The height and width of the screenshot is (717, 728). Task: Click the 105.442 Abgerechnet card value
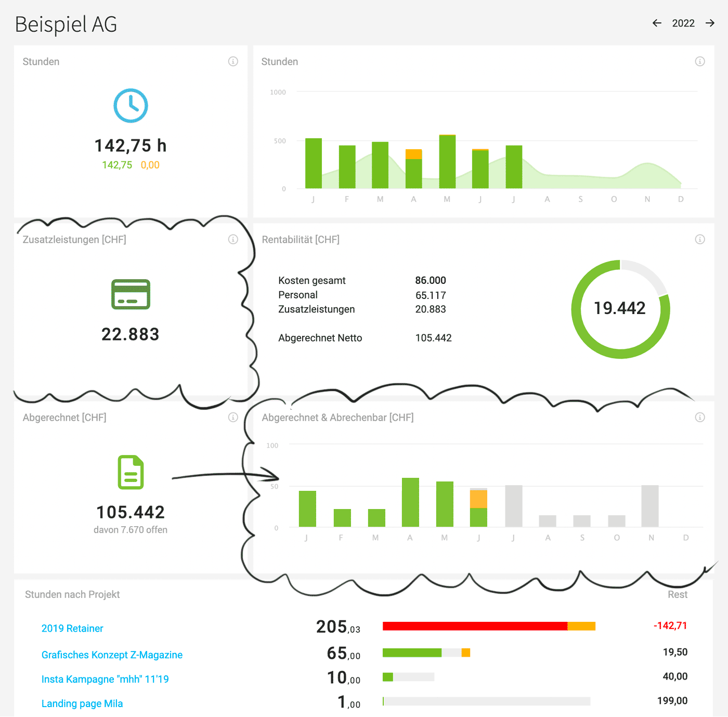pos(131,512)
